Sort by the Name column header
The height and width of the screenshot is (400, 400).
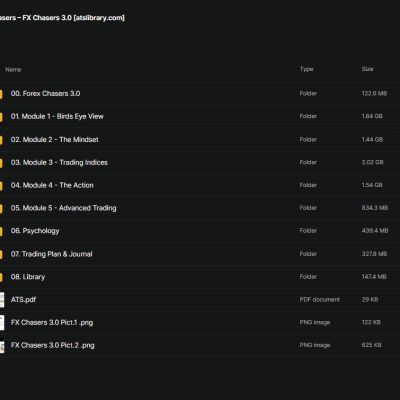[13, 70]
